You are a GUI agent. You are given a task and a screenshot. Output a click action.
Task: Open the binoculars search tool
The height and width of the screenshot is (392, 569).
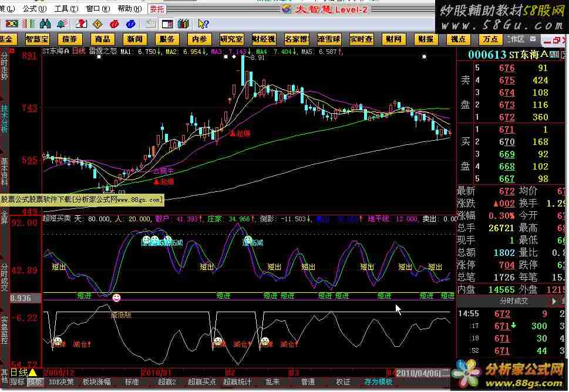point(45,24)
